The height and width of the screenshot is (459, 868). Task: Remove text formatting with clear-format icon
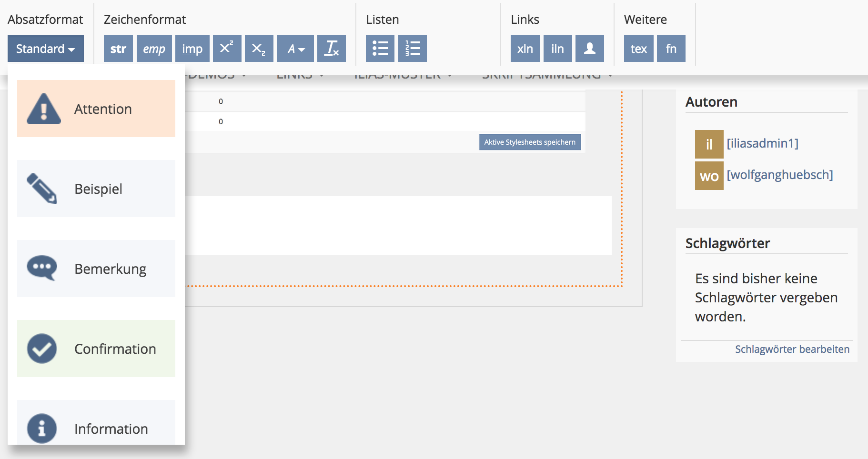331,49
